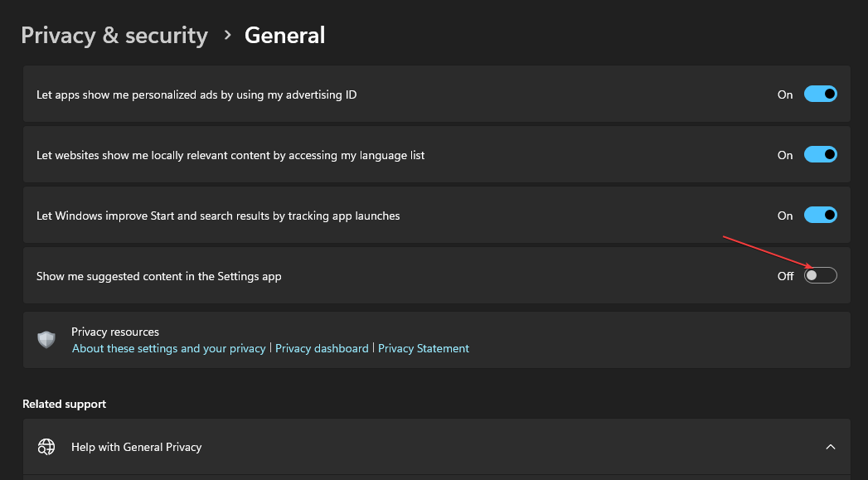The height and width of the screenshot is (480, 868).
Task: Toggle personalized ads advertising ID switch
Action: 820,95
